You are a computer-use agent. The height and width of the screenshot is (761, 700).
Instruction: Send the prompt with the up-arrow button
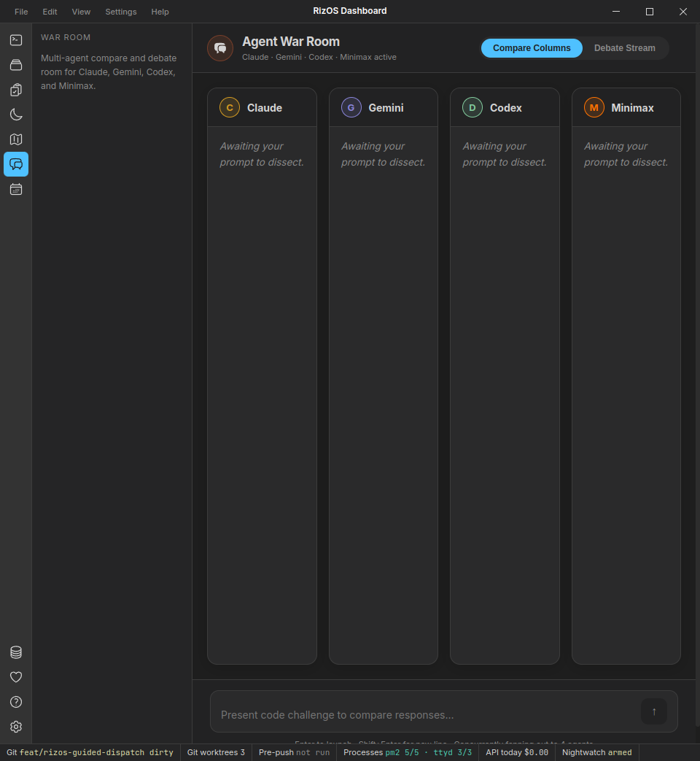(654, 711)
